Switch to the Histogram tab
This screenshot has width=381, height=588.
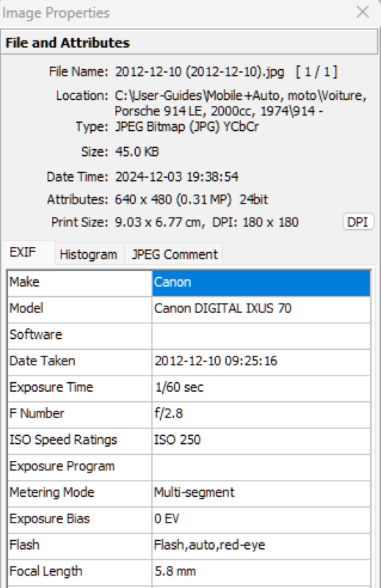(x=88, y=254)
